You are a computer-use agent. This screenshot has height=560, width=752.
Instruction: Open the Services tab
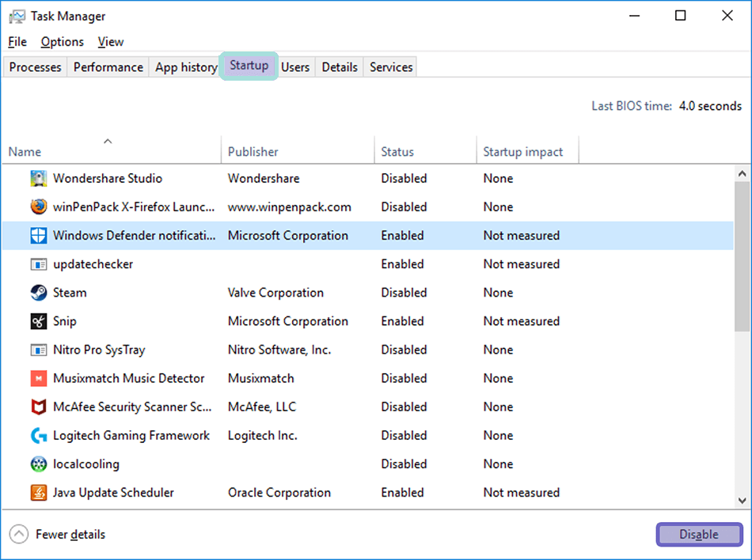[x=391, y=67]
